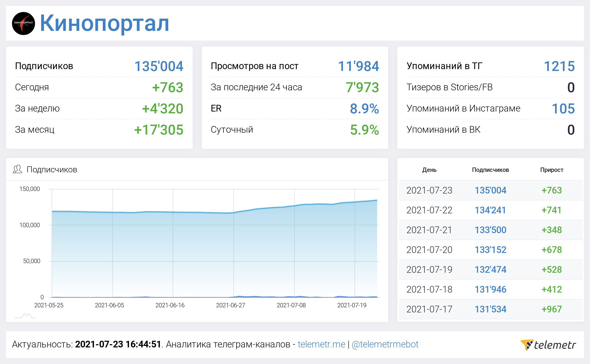Click the telemetr logo at bottom right

[548, 345]
